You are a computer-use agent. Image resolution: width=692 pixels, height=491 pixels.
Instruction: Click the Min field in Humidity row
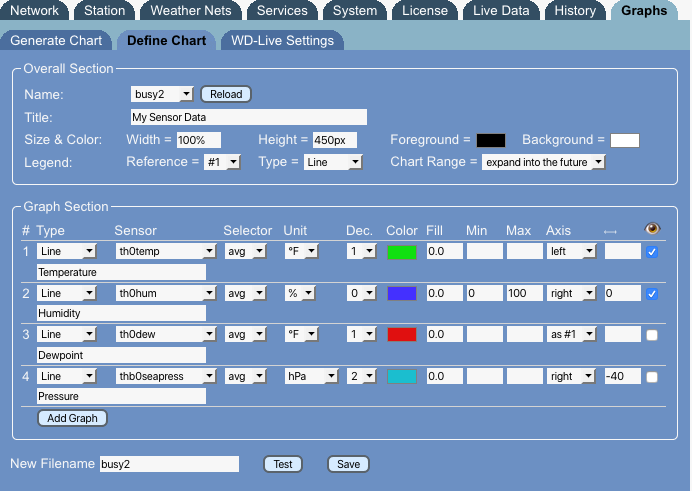point(485,293)
